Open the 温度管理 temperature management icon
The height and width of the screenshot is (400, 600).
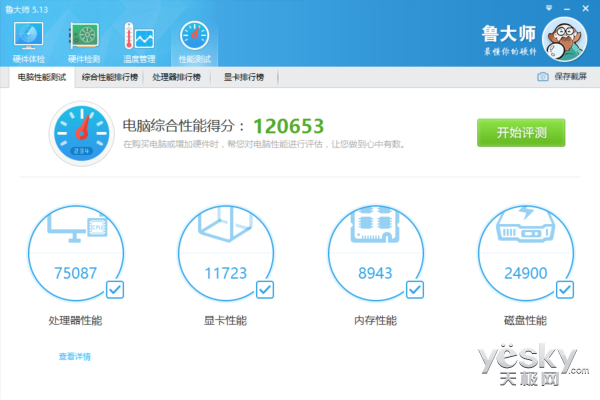point(139,43)
